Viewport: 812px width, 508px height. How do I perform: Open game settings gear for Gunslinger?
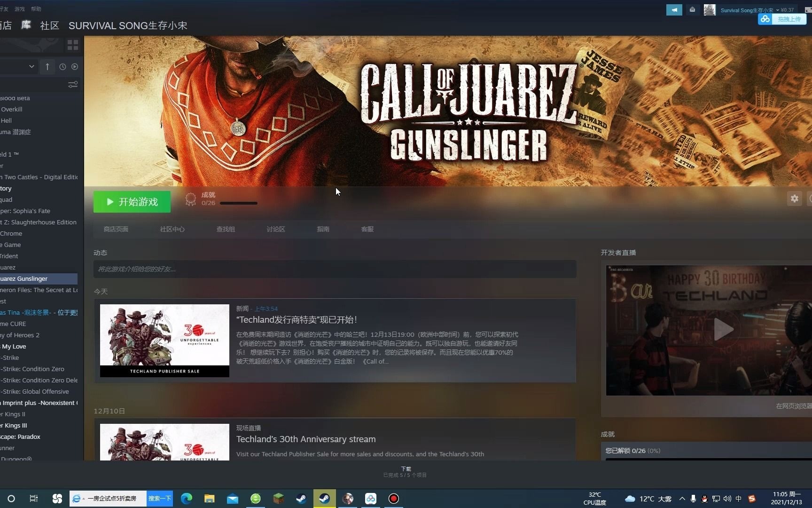click(x=794, y=198)
